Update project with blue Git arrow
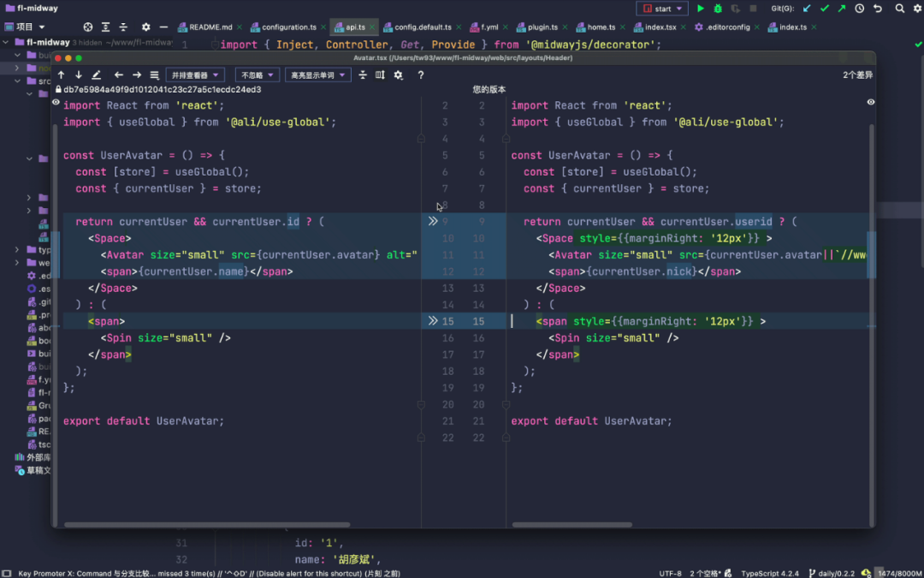Screen dimensions: 924x578 (807, 9)
